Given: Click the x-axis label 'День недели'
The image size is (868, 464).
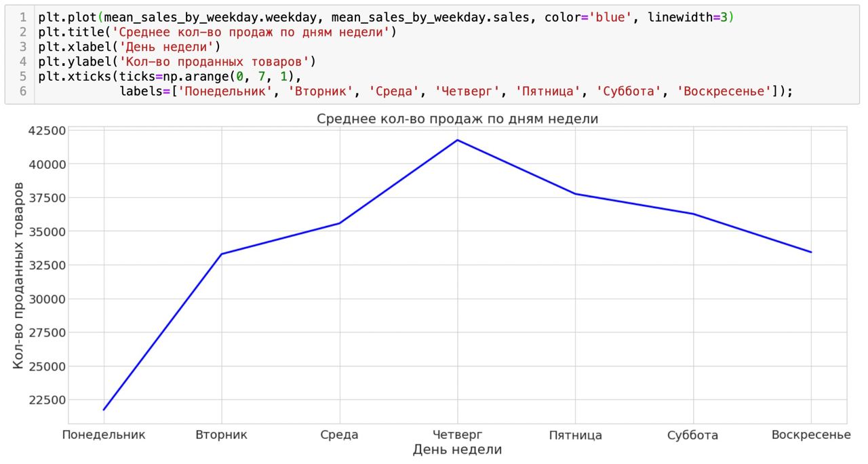Looking at the screenshot, I should (457, 449).
